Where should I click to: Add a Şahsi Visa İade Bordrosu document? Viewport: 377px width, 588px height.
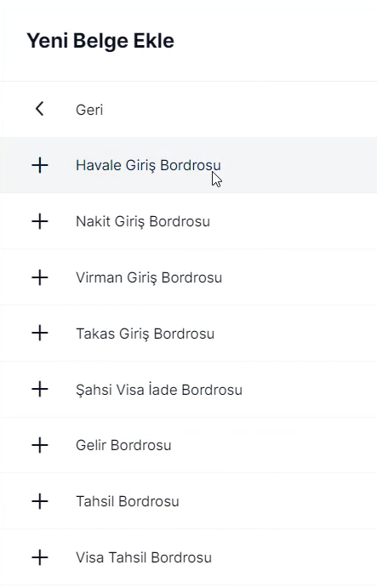[x=188, y=389]
